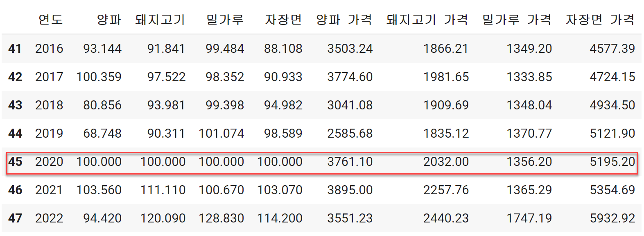The width and height of the screenshot is (644, 236).
Task: Click the year cell 2016
Action: click(x=49, y=49)
